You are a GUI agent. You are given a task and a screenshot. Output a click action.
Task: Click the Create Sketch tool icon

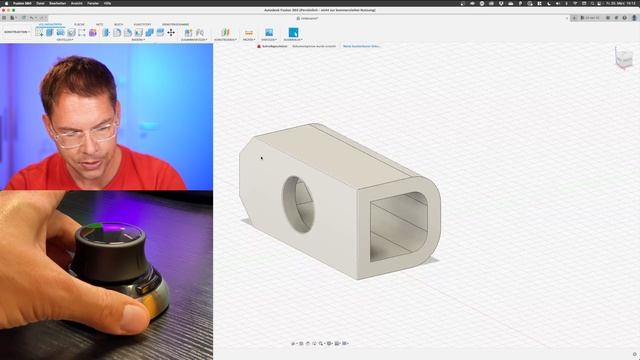tap(39, 32)
